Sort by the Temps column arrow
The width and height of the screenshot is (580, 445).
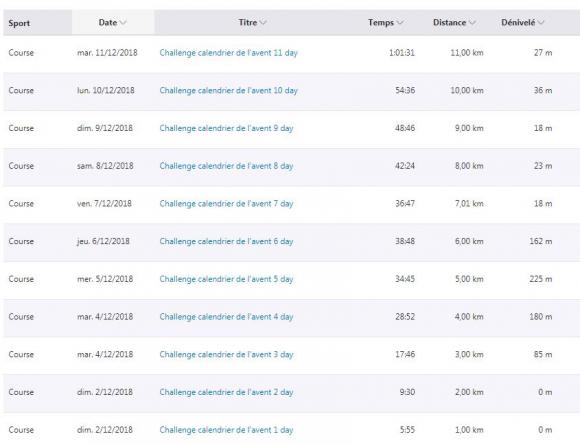(x=399, y=23)
